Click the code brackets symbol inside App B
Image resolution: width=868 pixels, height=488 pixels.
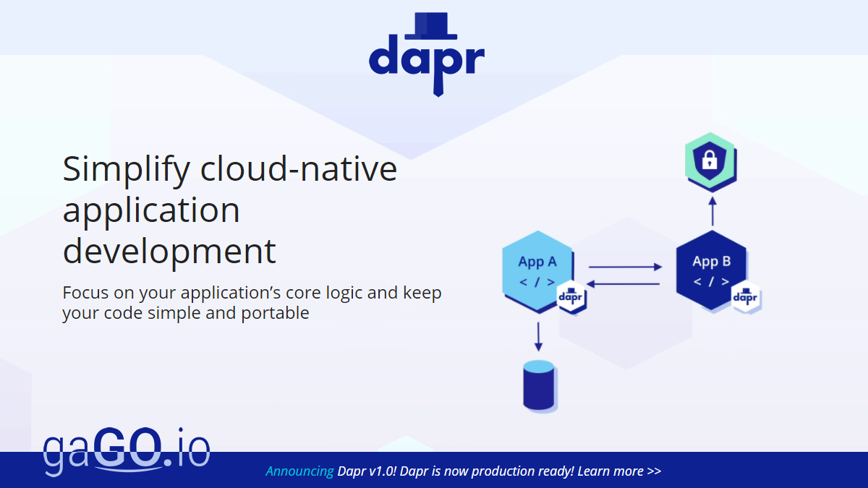pyautogui.click(x=711, y=282)
